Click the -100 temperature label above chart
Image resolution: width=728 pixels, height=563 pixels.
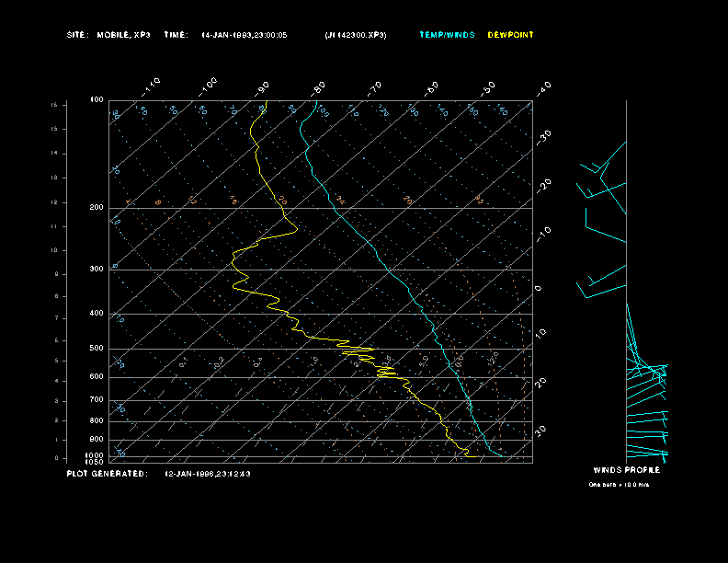208,86
